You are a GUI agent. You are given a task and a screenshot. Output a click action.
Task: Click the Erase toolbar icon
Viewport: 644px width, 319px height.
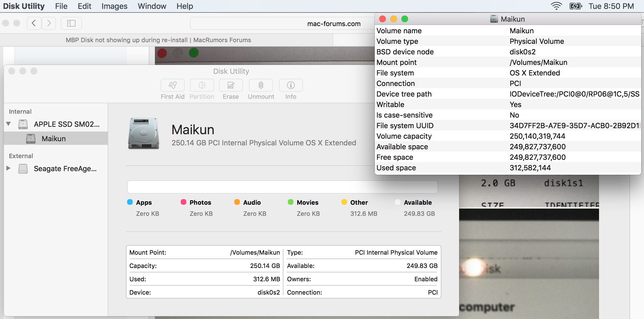coord(231,85)
